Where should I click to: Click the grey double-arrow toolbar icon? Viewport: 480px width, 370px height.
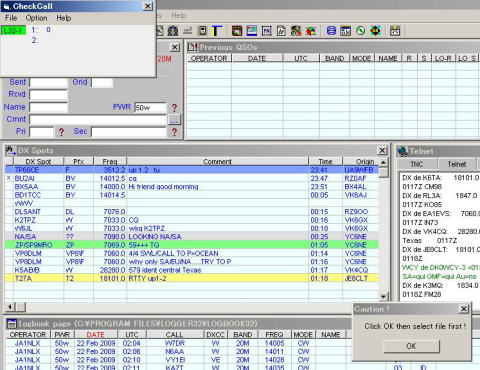(x=187, y=31)
